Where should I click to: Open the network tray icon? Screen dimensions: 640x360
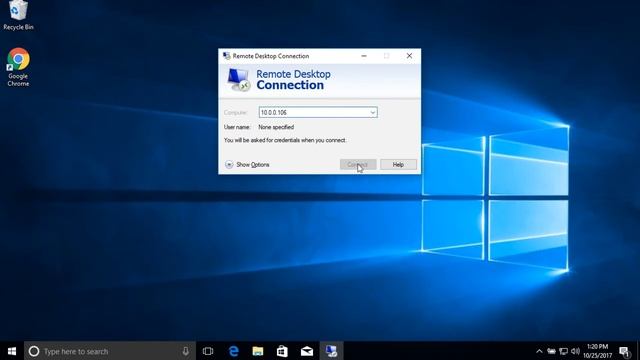coord(564,351)
